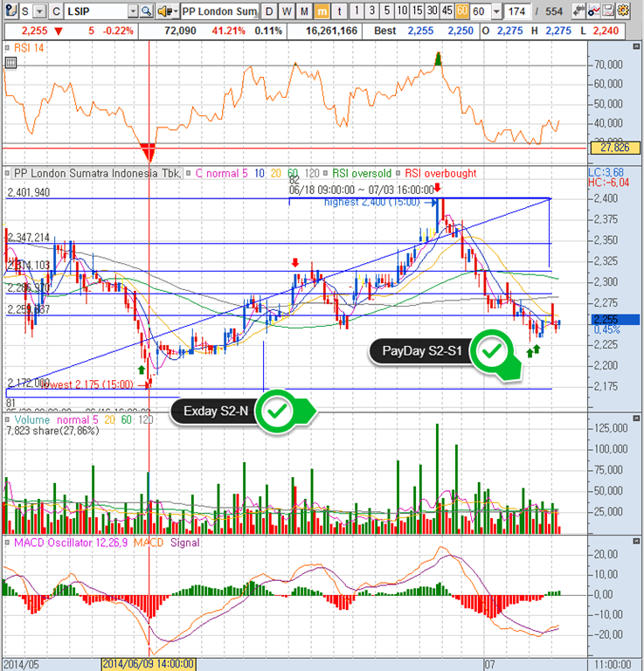
Task: Switch chart to Daily (D) period
Action: click(269, 11)
